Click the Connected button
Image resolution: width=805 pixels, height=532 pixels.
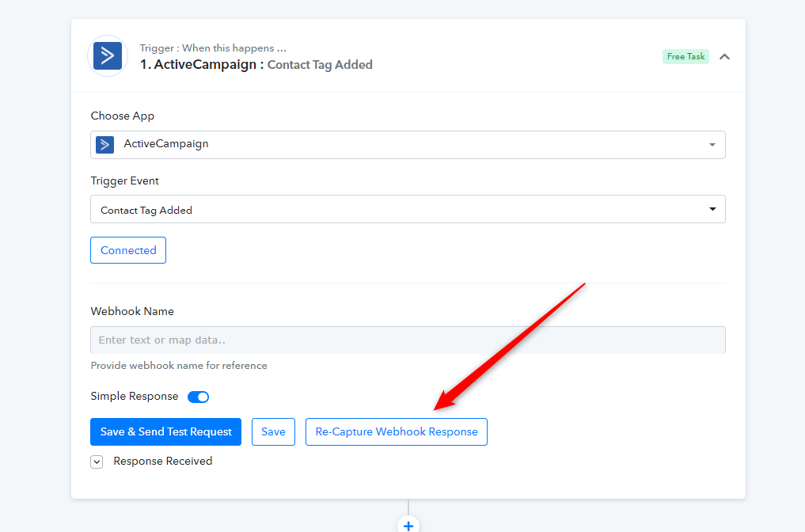(x=128, y=250)
